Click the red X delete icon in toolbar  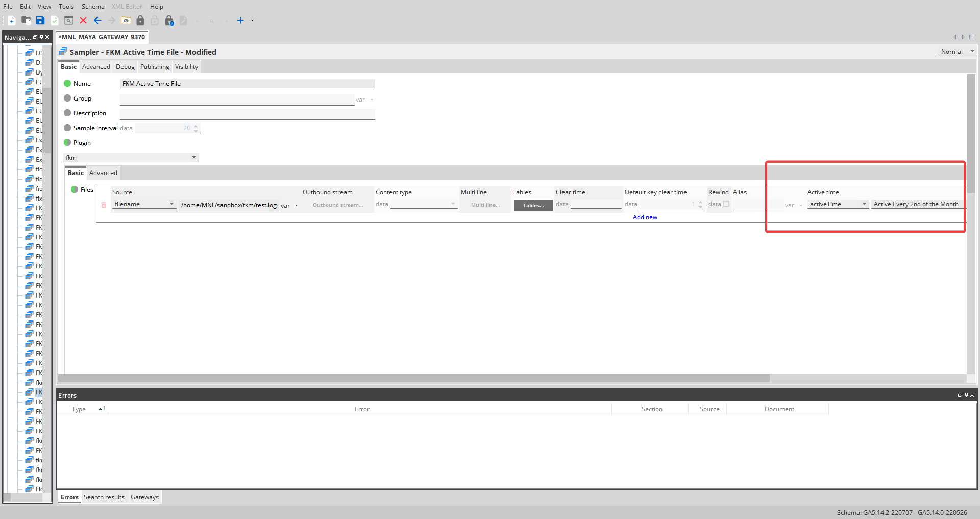coord(83,20)
